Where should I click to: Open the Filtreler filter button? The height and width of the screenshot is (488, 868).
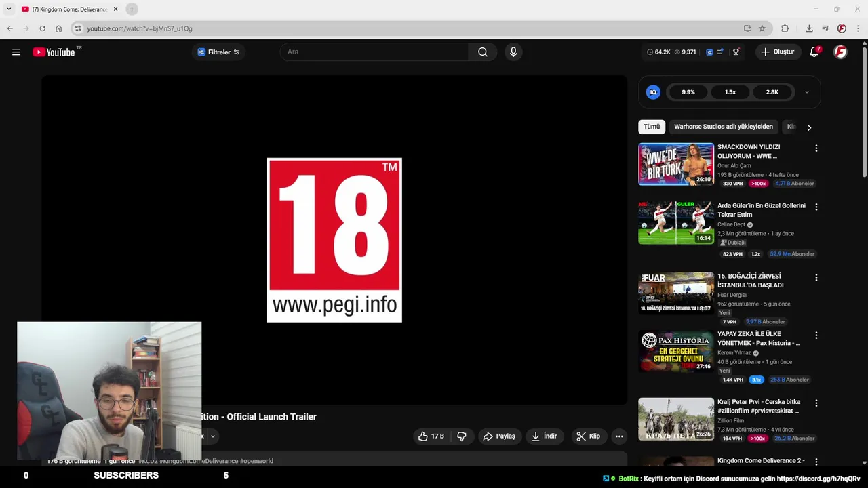218,52
